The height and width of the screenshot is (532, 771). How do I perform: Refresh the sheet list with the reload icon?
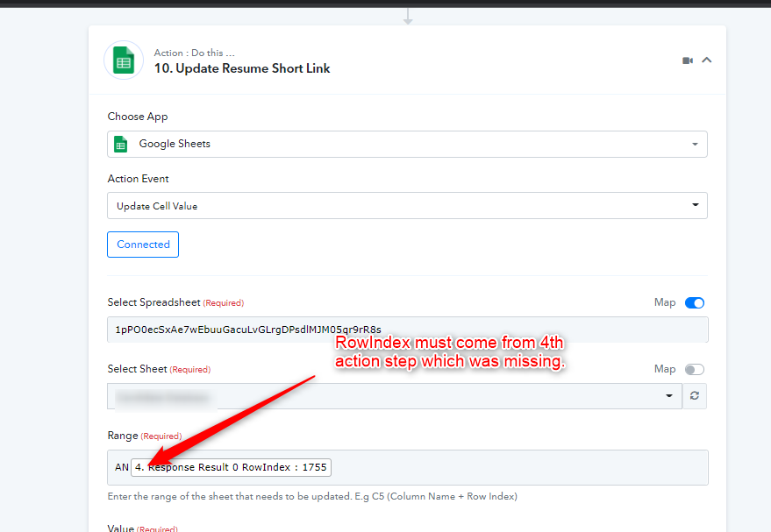(694, 396)
